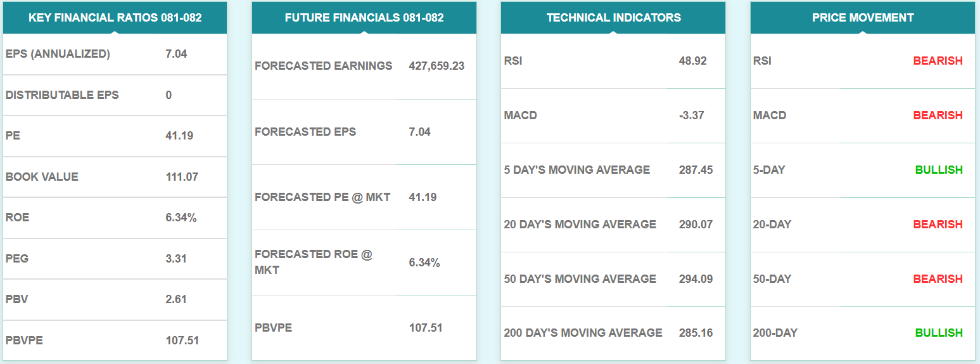Click the RSI value 48.92
The width and height of the screenshot is (980, 364).
click(x=692, y=61)
